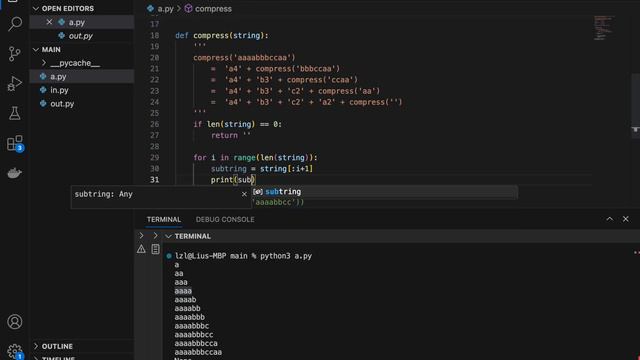Open the Run and Debug view
The height and width of the screenshot is (360, 640).
click(x=15, y=83)
